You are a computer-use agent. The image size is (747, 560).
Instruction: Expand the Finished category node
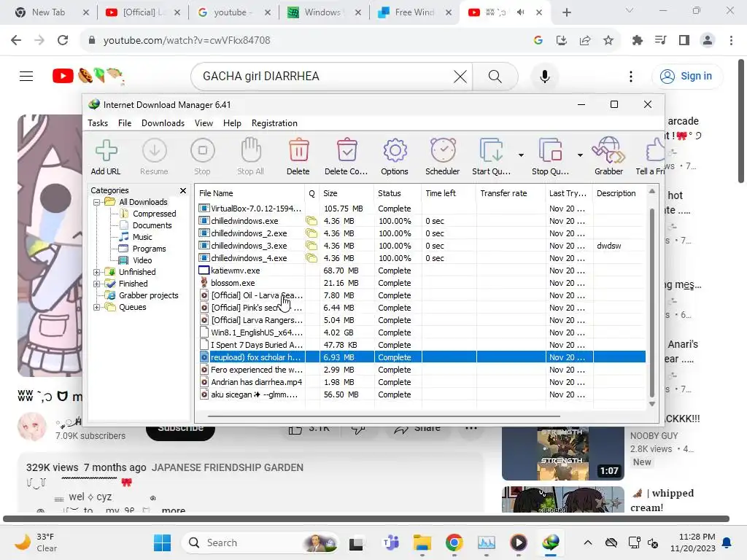[x=97, y=284]
